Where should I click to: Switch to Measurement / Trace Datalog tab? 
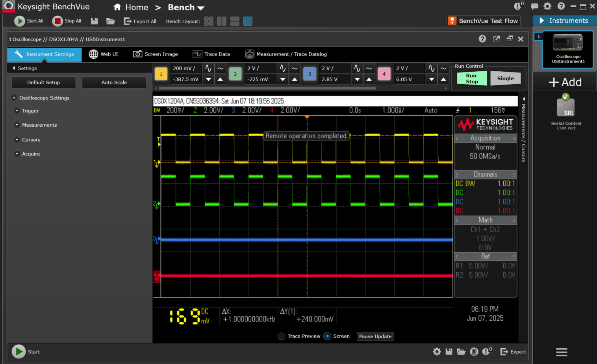pyautogui.click(x=286, y=54)
